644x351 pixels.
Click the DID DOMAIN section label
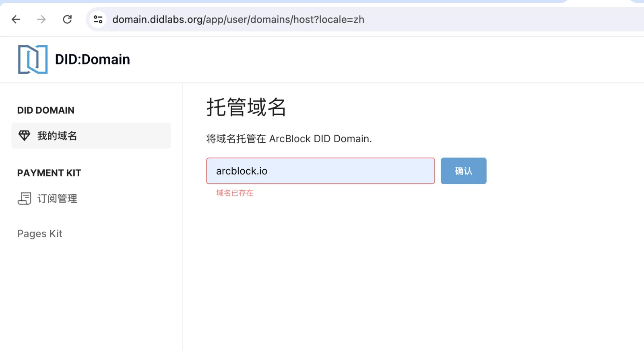coord(46,110)
